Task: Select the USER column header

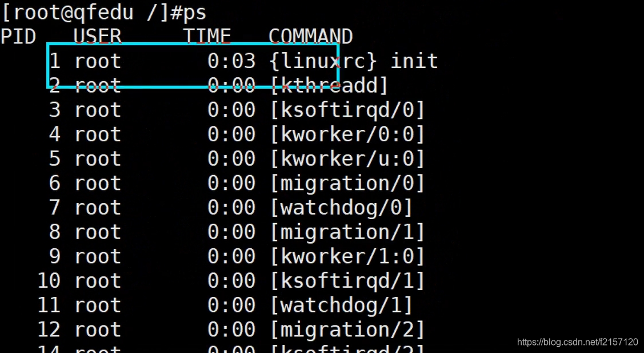Action: pyautogui.click(x=97, y=35)
